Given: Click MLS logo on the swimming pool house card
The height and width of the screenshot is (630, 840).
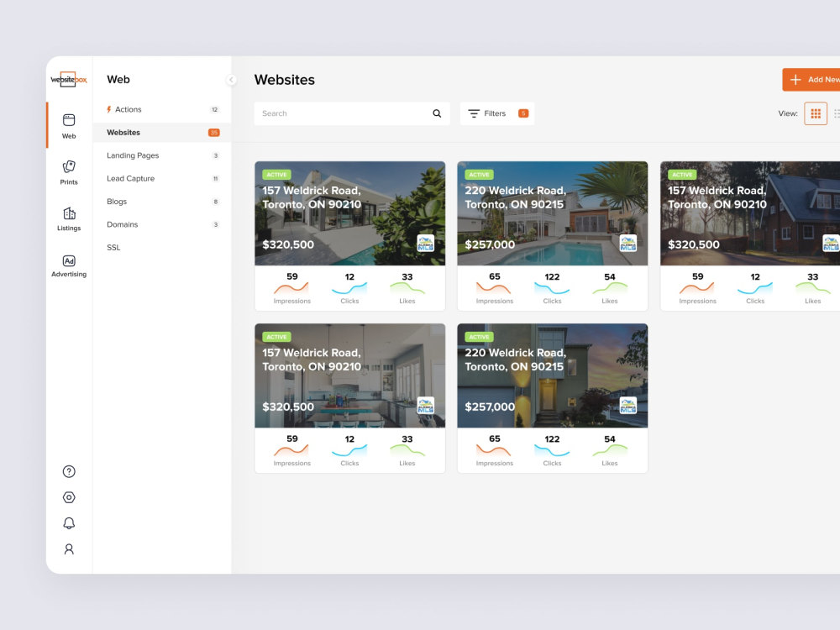Looking at the screenshot, I should click(x=627, y=244).
